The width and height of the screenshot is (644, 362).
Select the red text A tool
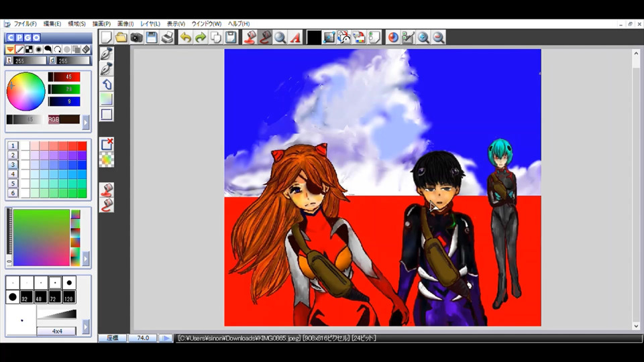[295, 38]
